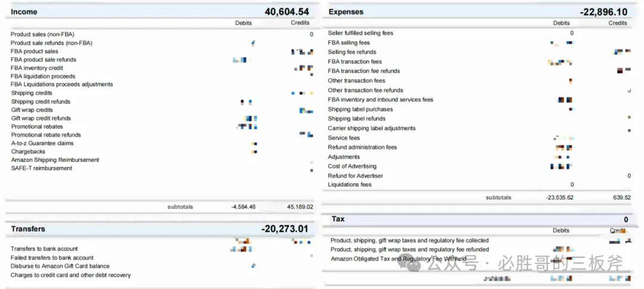Click the Income total 40,604.54
Image resolution: width=644 pixels, height=289 pixels.
pos(287,11)
